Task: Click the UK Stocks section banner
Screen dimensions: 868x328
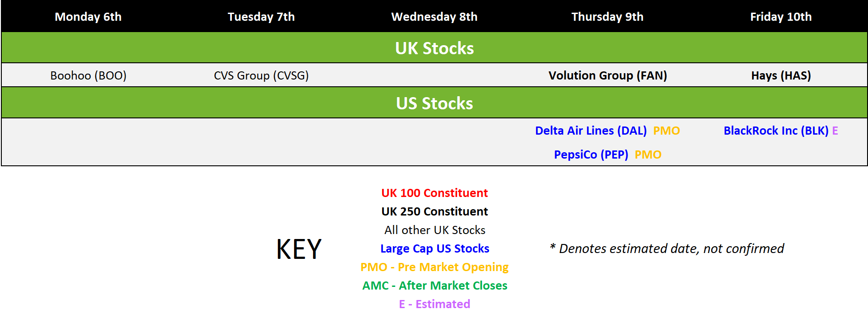Action: pyautogui.click(x=434, y=48)
